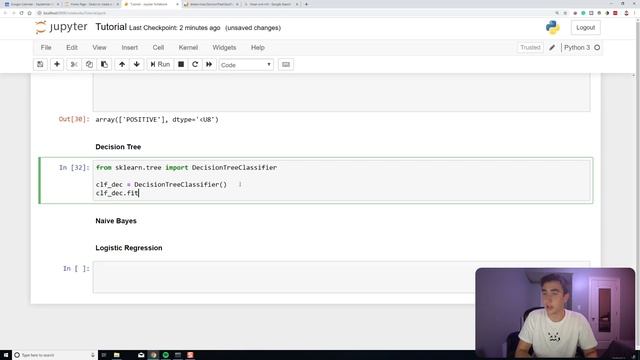This screenshot has height=360, width=640.
Task: Restart the kernel with circular arrow
Action: pyautogui.click(x=195, y=64)
